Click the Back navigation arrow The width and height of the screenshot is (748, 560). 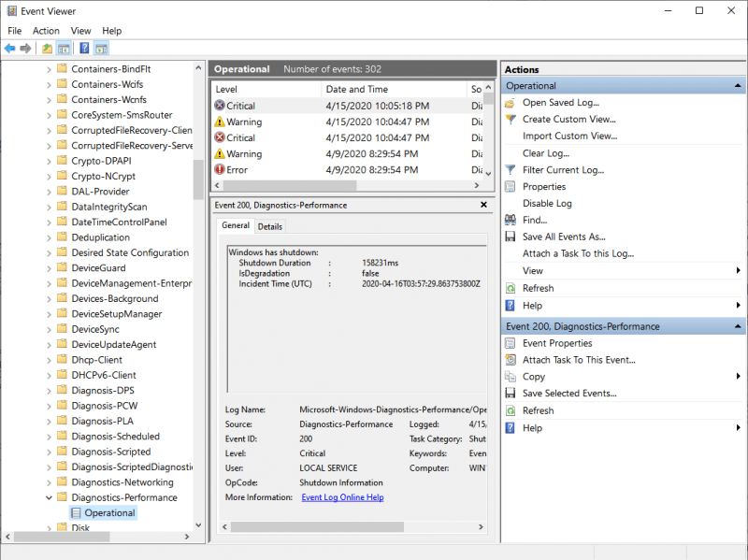[10, 48]
